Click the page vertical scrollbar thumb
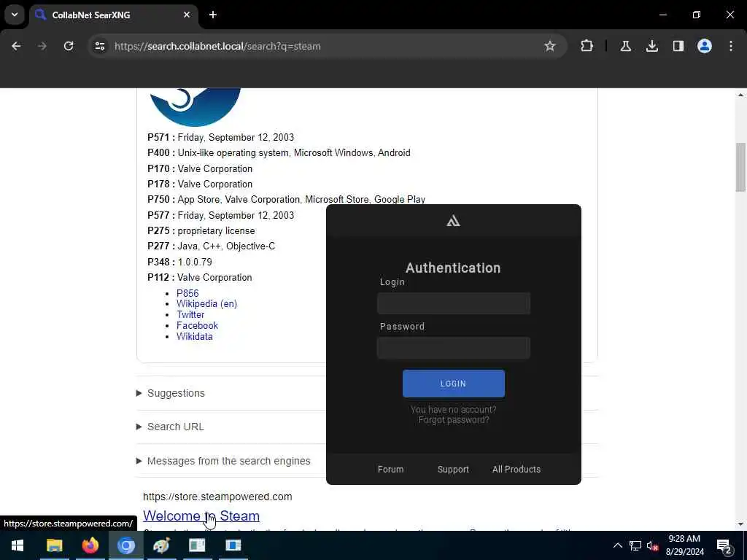 click(x=740, y=167)
